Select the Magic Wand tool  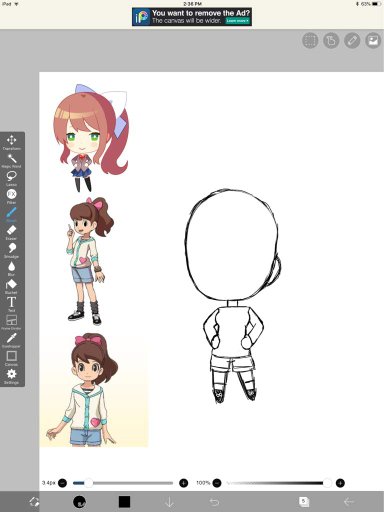pos(12,160)
